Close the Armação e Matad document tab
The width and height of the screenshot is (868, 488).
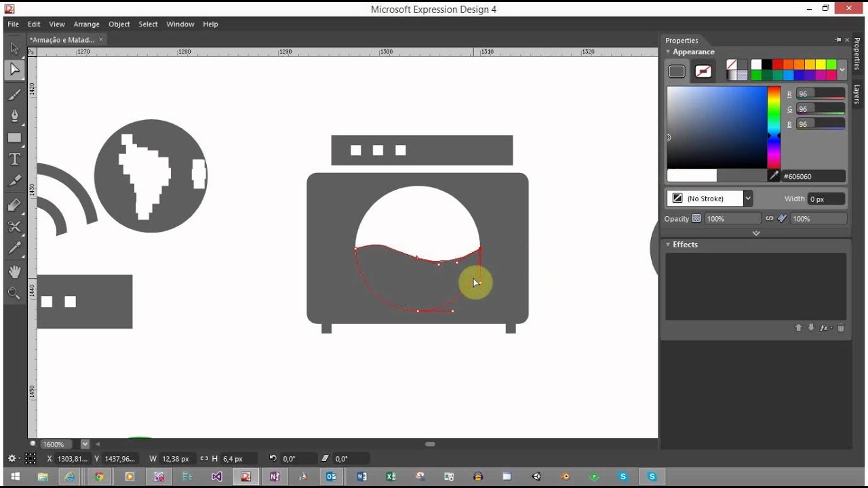point(101,39)
